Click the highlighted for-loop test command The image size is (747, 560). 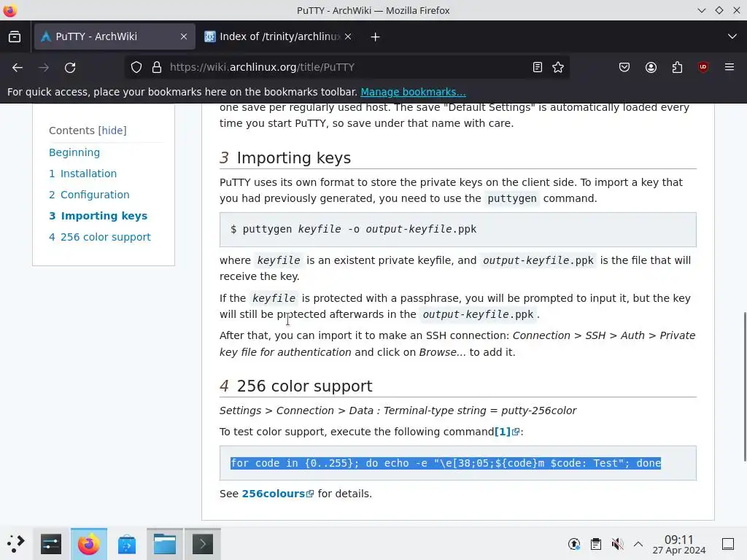[x=446, y=463]
